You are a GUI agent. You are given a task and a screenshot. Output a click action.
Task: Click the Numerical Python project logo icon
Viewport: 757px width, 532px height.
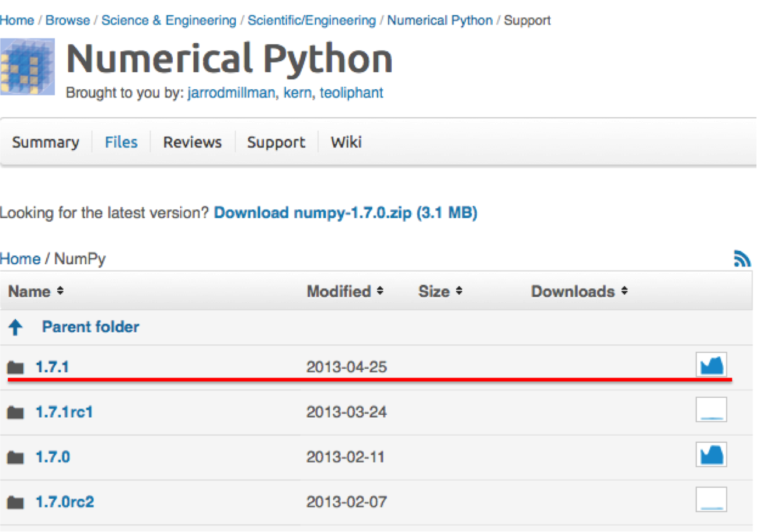pyautogui.click(x=27, y=66)
